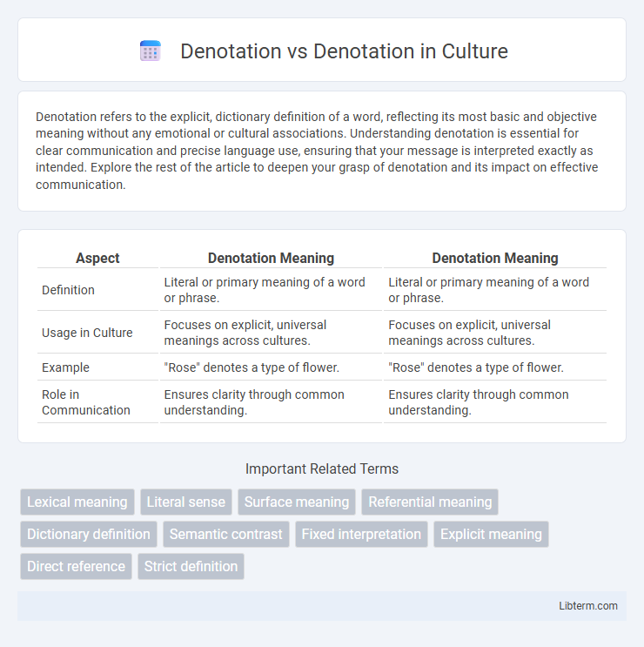The width and height of the screenshot is (644, 647).
Task: Click the 'Denotation vs Denotation in Culture' title
Action: (344, 51)
